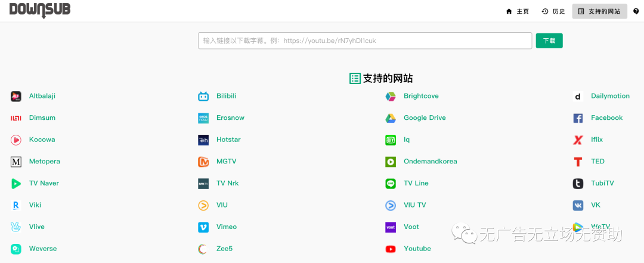
Task: Click the red Iflix X icon
Action: [x=578, y=140]
